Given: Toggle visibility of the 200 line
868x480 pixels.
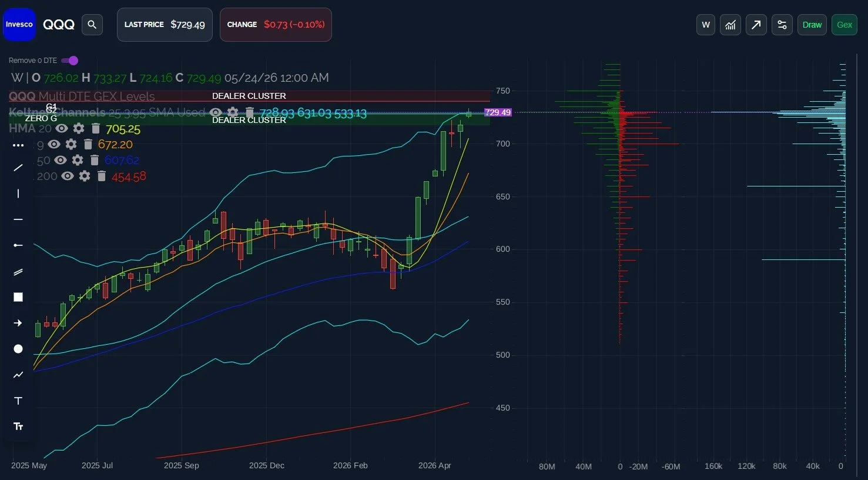Looking at the screenshot, I should 68,176.
